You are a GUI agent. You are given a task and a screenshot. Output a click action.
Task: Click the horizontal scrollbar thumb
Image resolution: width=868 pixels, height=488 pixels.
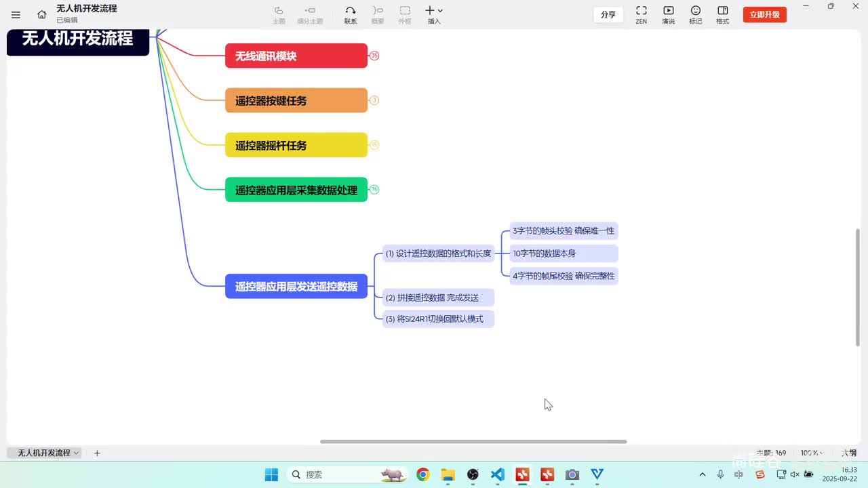[473, 442]
